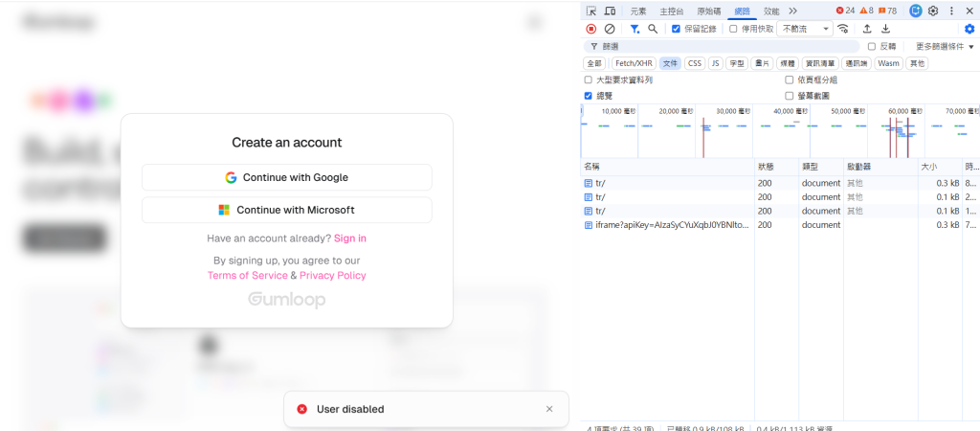This screenshot has width=980, height=431.
Task: Click Continue with Google button
Action: pos(287,177)
